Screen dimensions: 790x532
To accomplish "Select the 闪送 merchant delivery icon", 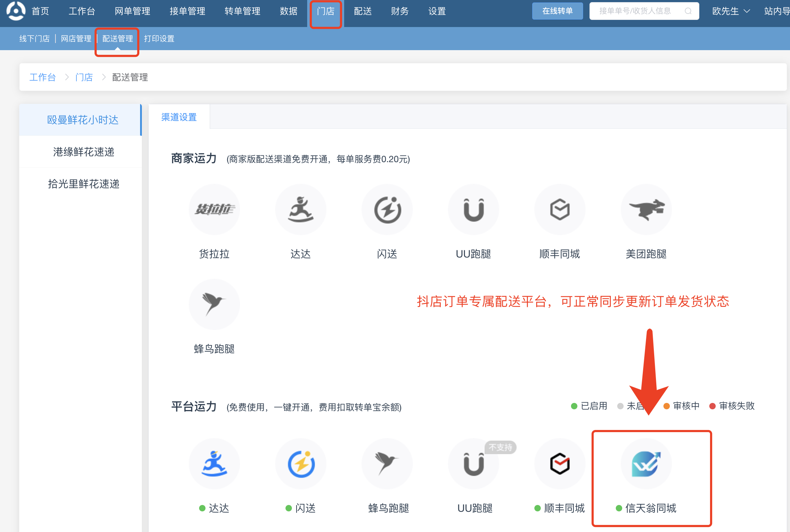I will (x=387, y=209).
